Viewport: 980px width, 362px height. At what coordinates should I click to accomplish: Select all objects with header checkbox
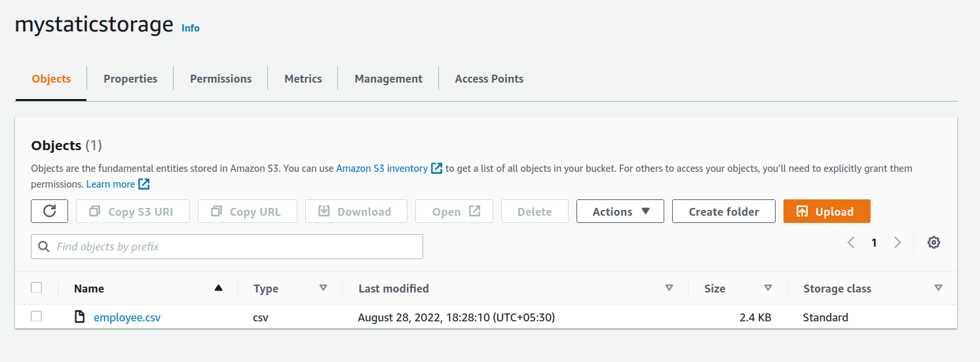[x=37, y=288]
